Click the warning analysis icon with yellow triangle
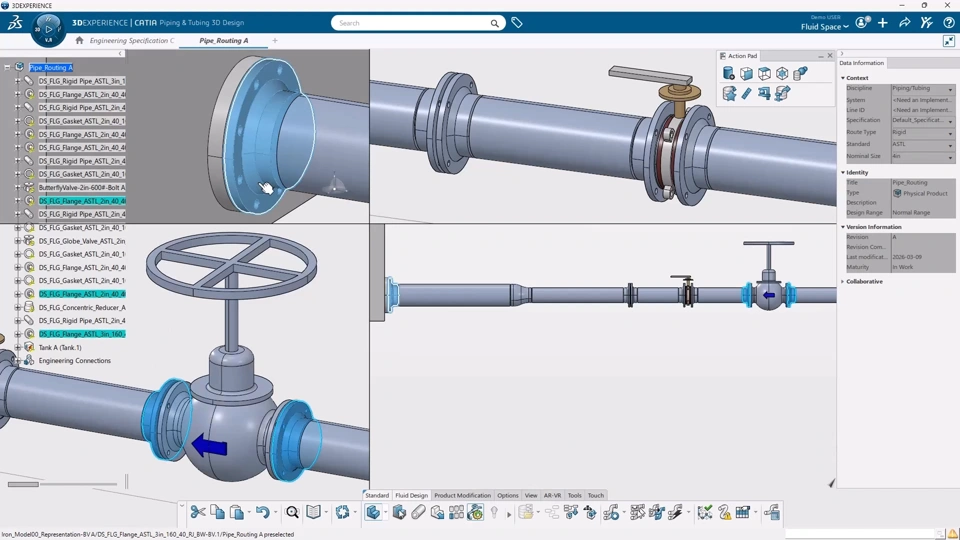Image resolution: width=960 pixels, height=540 pixels. 724,512
